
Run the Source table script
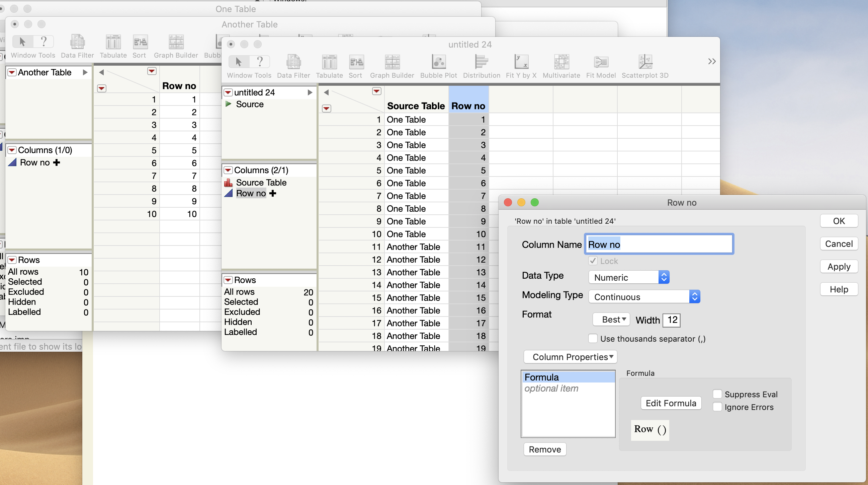229,104
